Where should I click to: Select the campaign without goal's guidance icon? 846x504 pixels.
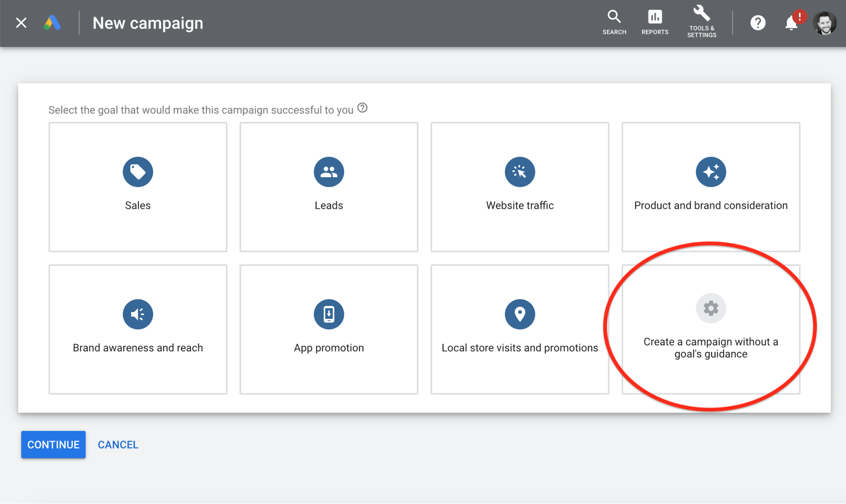710,308
